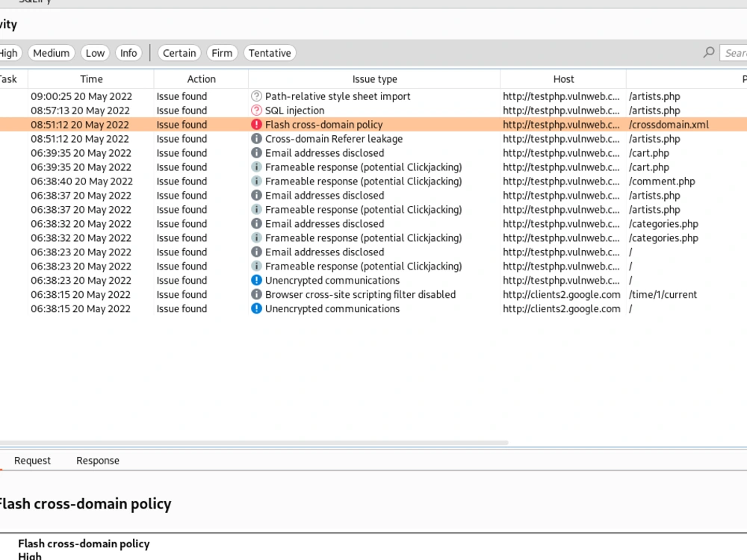Click time 09:00:25 20 May 2022
Image resolution: width=747 pixels, height=560 pixels.
tap(81, 96)
